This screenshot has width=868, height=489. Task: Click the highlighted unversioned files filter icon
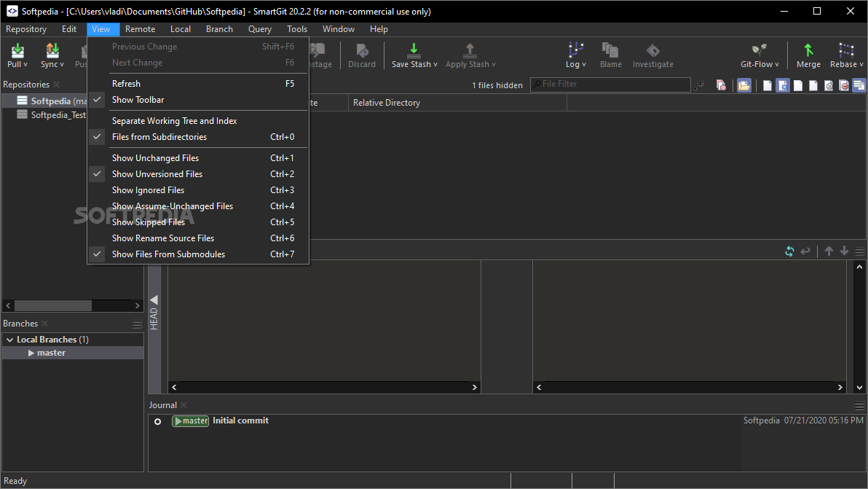(783, 85)
